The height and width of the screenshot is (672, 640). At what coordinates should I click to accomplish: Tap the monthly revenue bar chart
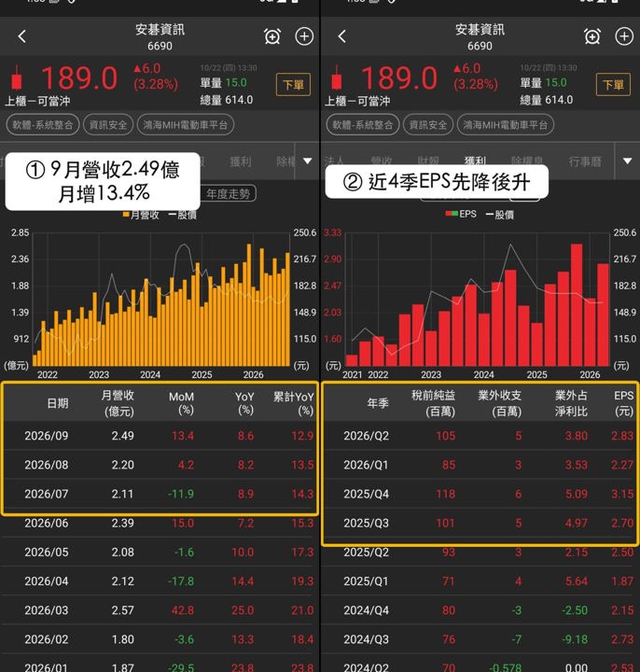161,300
